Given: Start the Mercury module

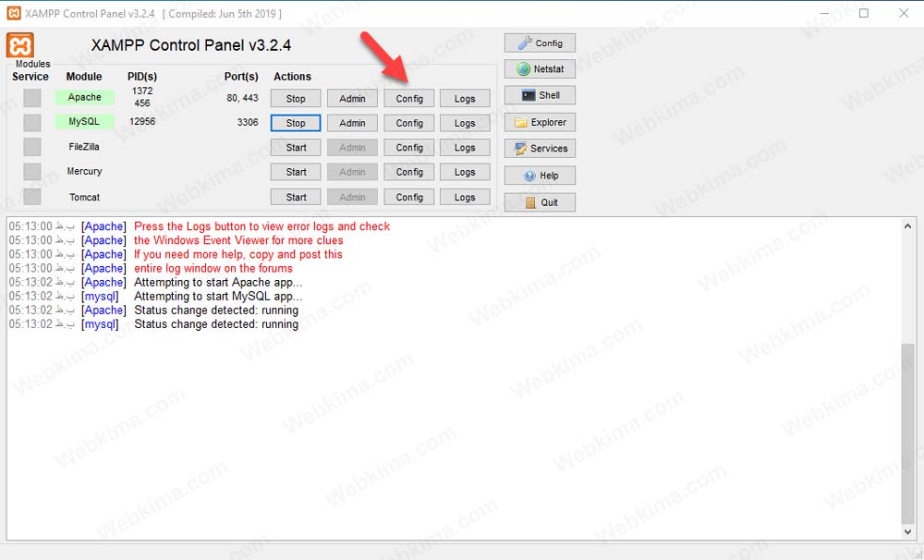Looking at the screenshot, I should [x=296, y=172].
